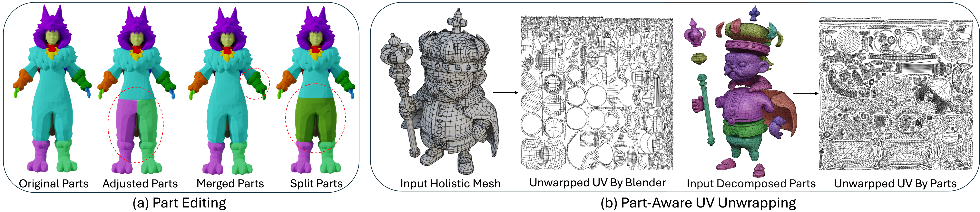Viewport: 980px width, 212px height.
Task: Click the 'Input Decomposed Parts' label
Action: tap(751, 184)
